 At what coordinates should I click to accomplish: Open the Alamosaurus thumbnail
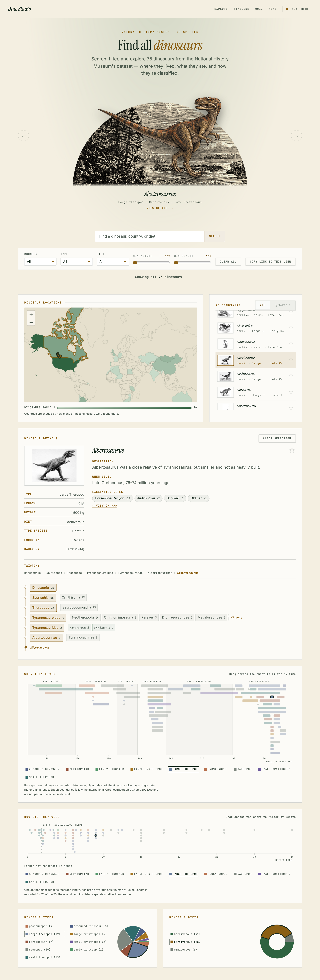225,344
